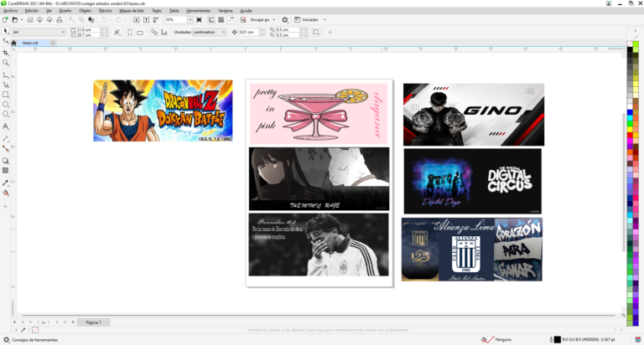Open the Efectos menu
This screenshot has height=345, width=644.
pos(105,11)
